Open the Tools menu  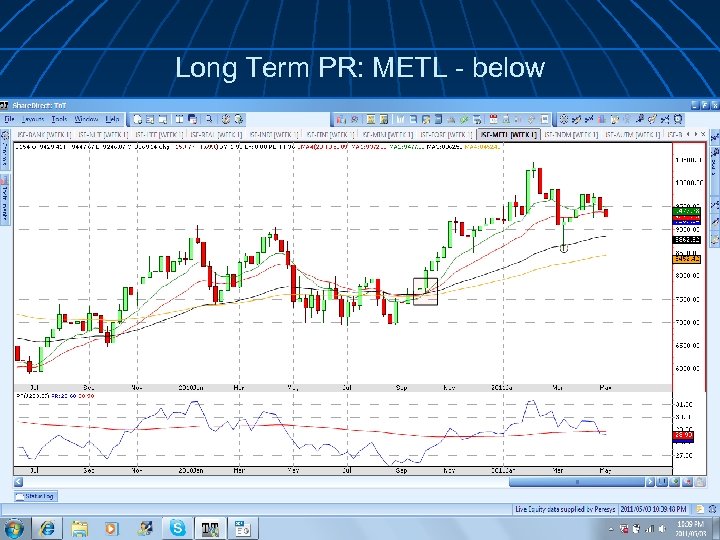coord(59,119)
